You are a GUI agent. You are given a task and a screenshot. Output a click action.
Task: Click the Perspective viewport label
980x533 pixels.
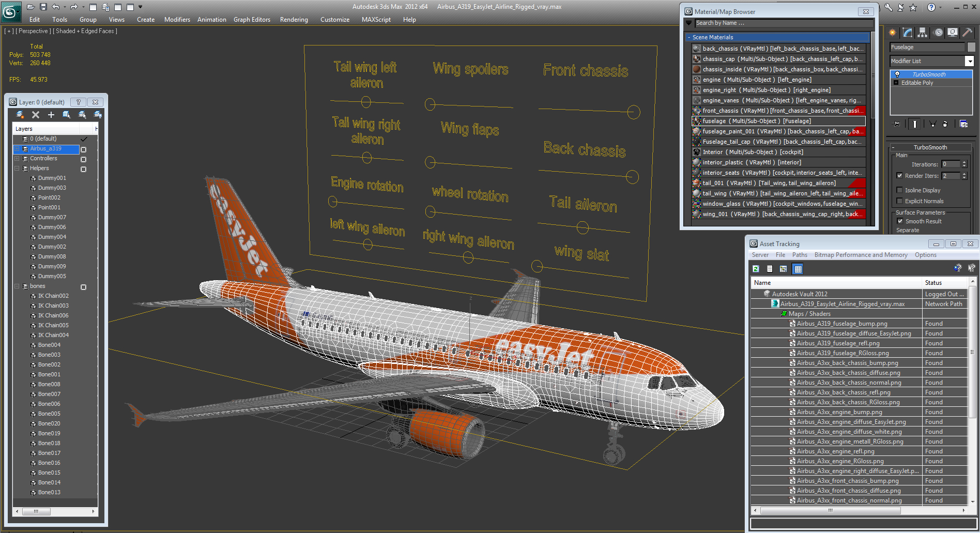[32, 31]
